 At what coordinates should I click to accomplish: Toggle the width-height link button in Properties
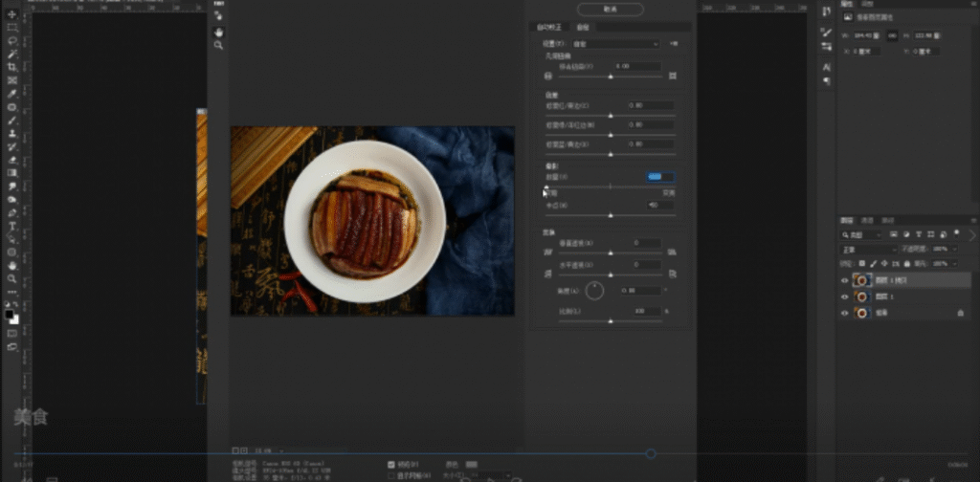893,35
